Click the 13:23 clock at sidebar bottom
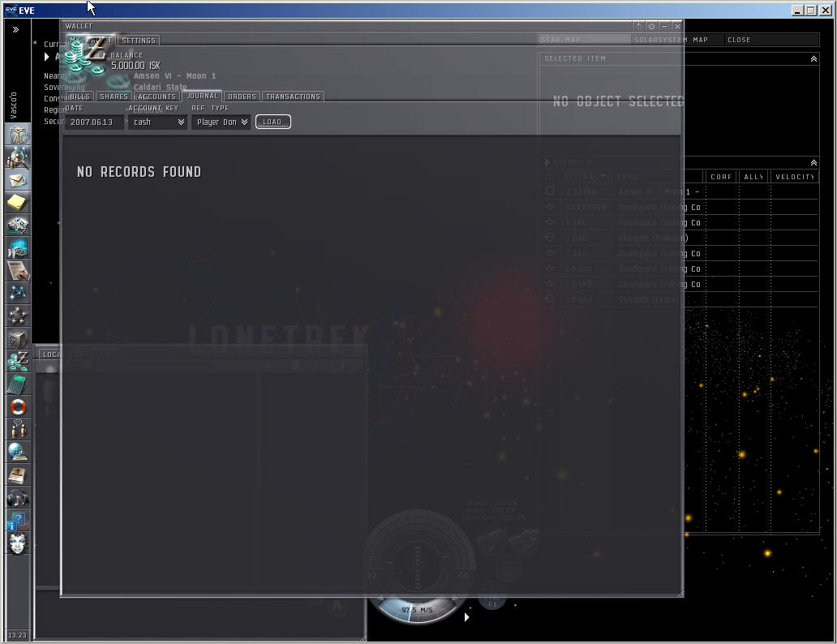 point(17,635)
